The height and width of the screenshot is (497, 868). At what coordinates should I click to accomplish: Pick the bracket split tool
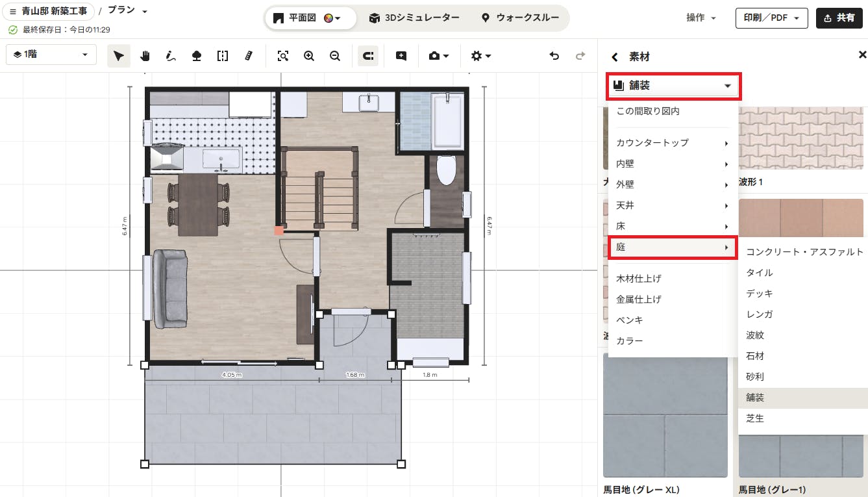(x=223, y=56)
